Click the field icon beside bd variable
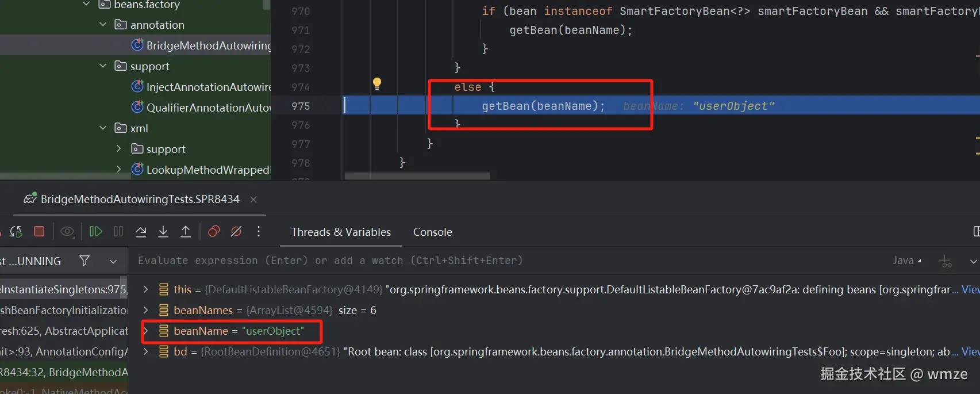This screenshot has width=980, height=394. point(164,351)
